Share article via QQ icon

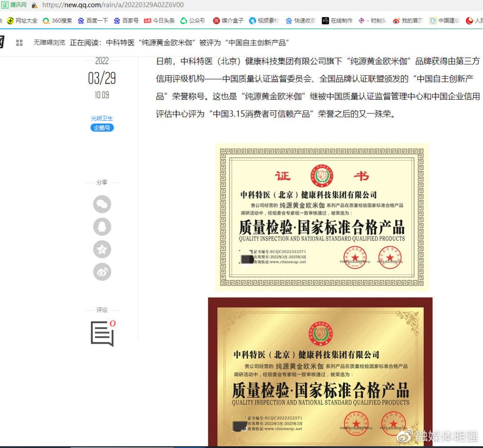coord(102,227)
